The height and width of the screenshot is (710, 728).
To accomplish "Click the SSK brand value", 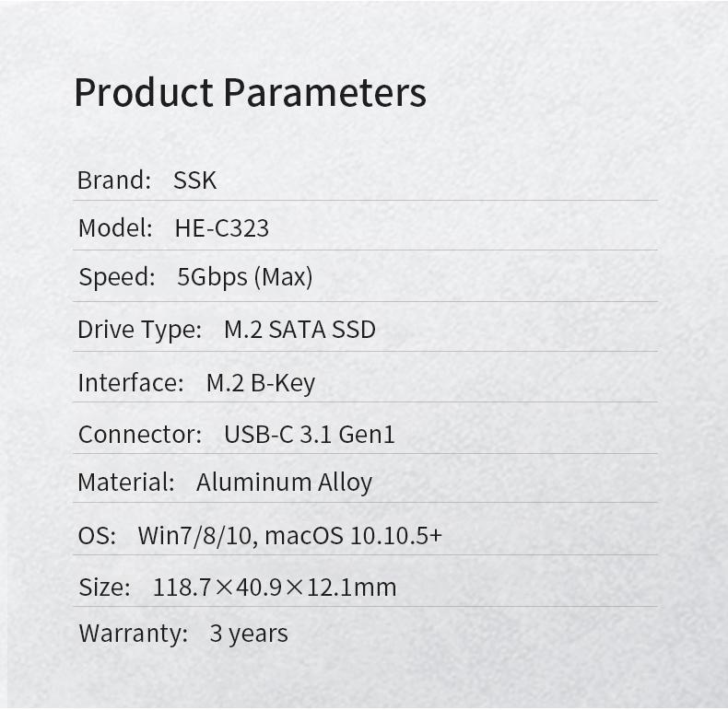I will click(x=195, y=180).
